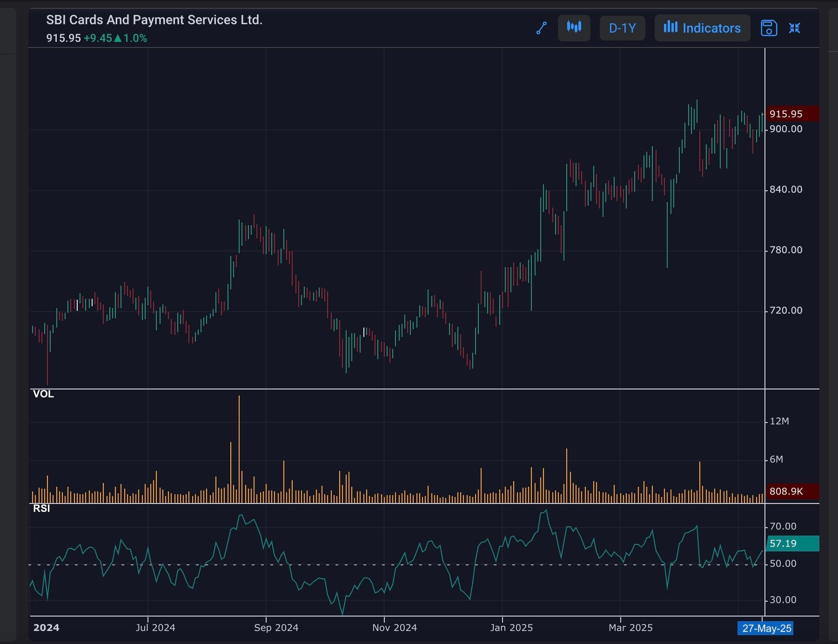Click the 57.19 RSI value tag
This screenshot has height=644, width=838.
tap(792, 543)
